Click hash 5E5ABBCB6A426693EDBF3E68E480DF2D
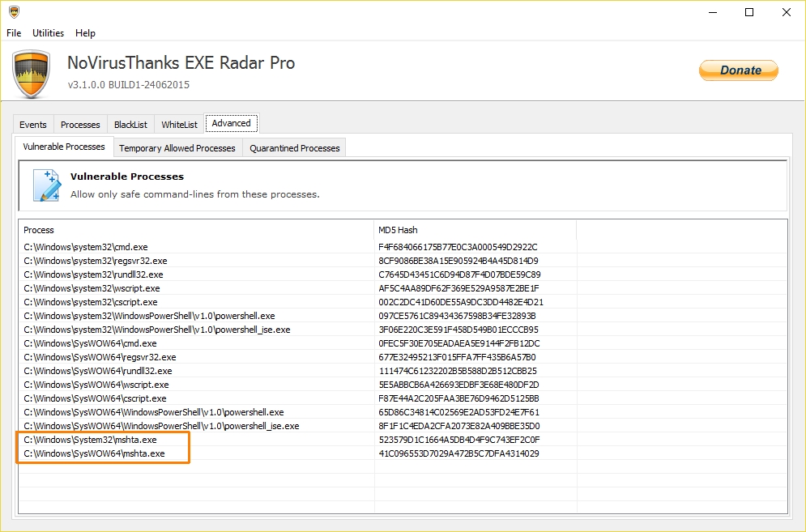 [x=458, y=385]
